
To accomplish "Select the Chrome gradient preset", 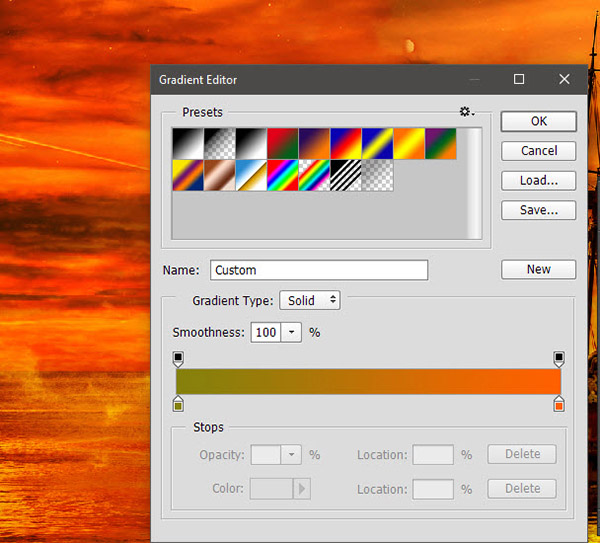I will click(x=250, y=175).
